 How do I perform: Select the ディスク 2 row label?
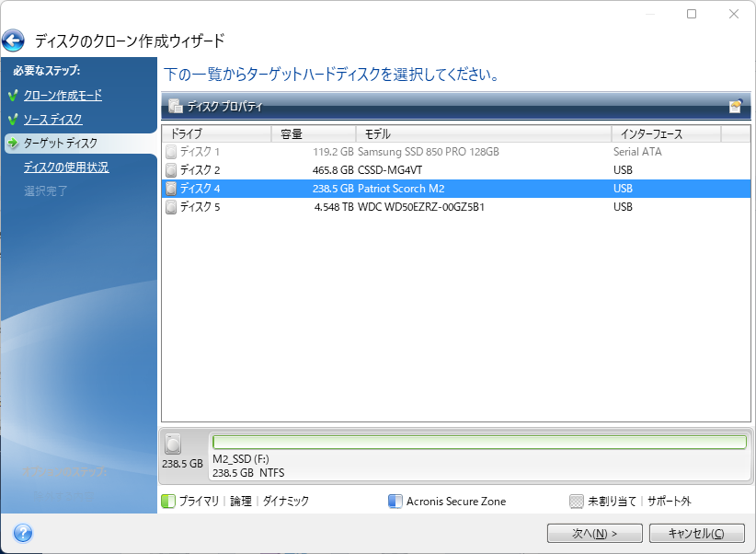tap(200, 170)
